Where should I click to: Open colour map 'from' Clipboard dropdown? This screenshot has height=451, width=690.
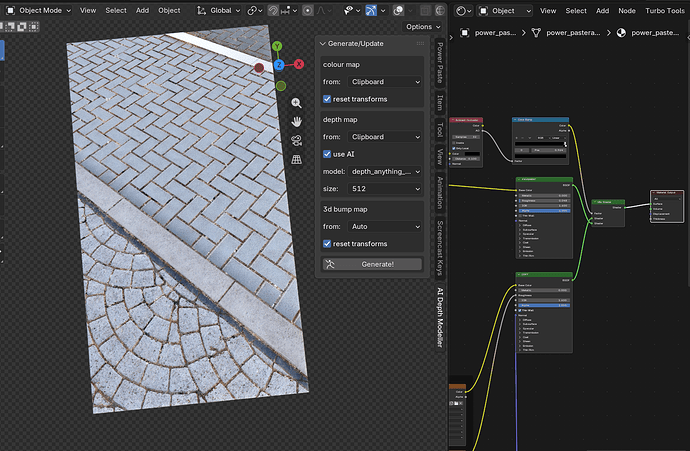385,82
